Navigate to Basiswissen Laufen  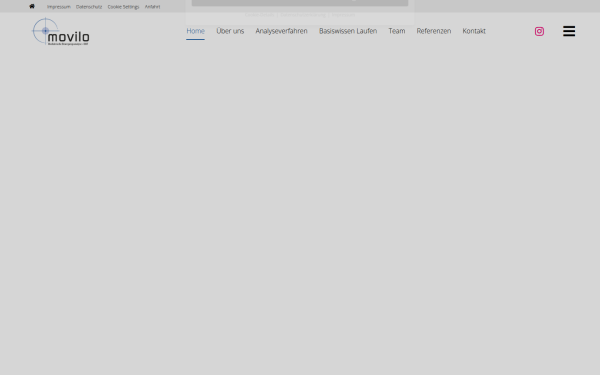tap(348, 31)
